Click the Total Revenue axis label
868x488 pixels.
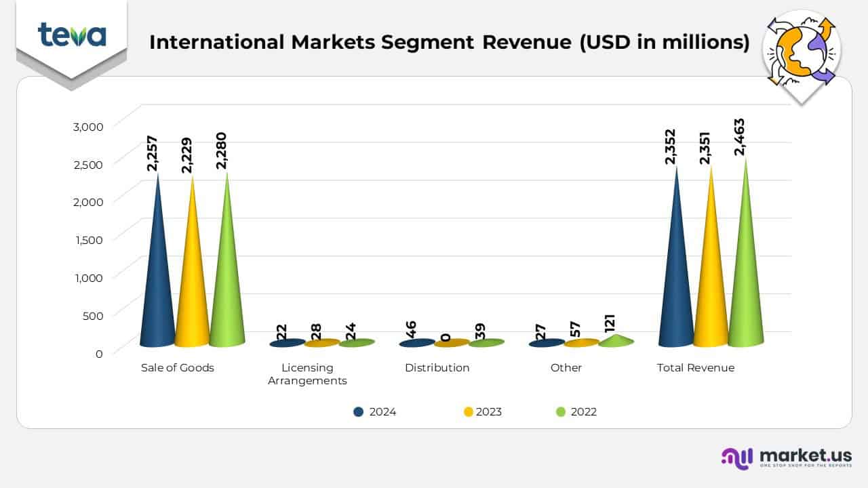[696, 368]
